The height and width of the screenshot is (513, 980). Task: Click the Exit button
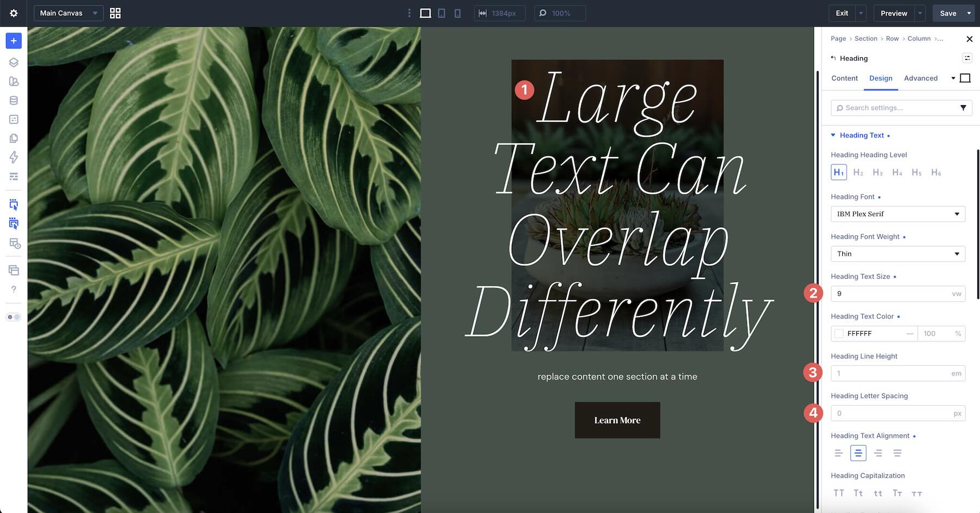click(842, 13)
